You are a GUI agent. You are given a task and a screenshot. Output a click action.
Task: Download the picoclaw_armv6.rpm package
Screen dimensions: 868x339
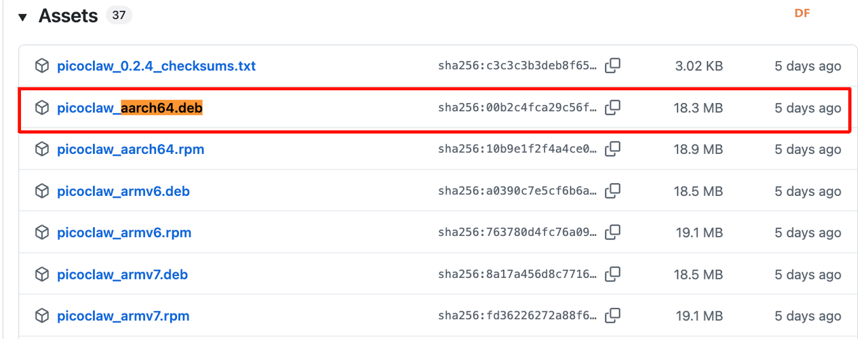pyautogui.click(x=124, y=233)
